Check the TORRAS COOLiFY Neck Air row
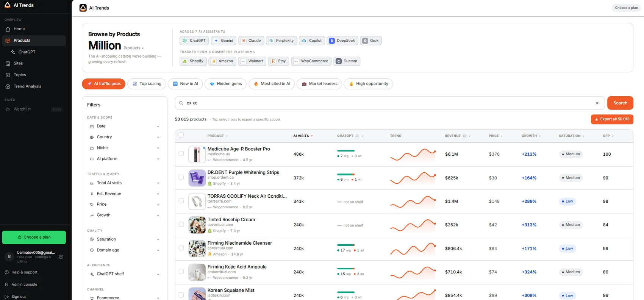 [x=181, y=201]
